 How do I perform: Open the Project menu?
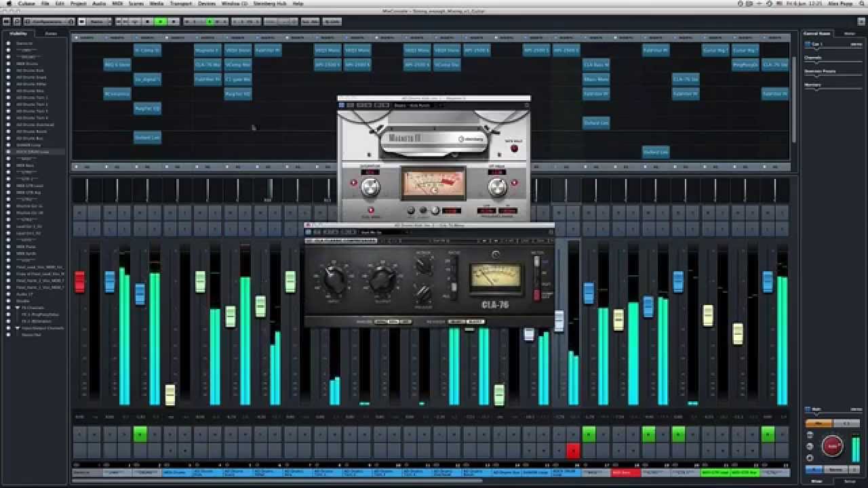pos(78,3)
